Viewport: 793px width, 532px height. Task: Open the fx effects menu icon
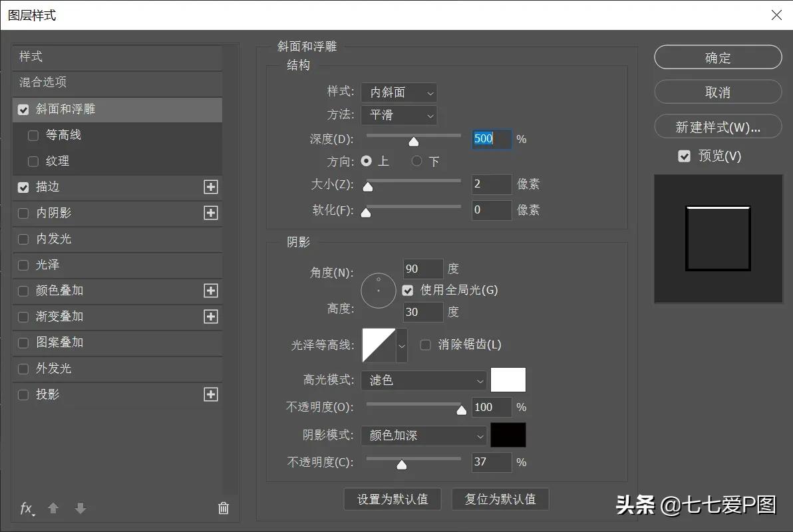pos(27,508)
